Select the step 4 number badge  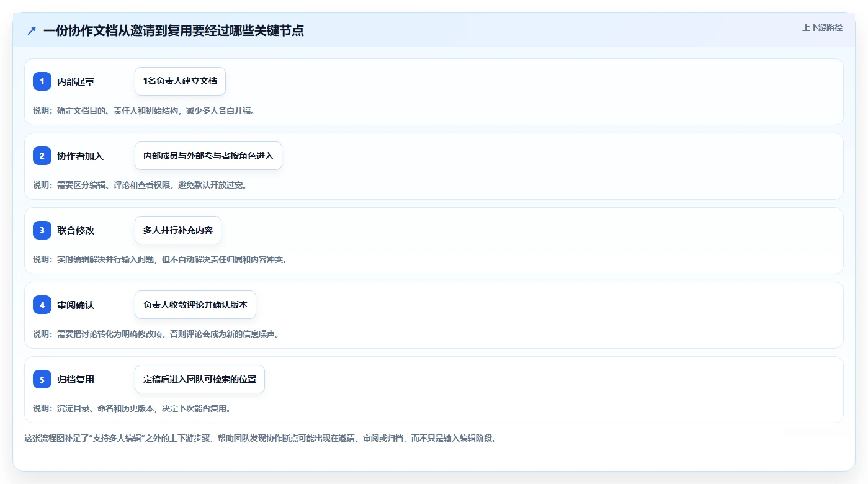click(x=42, y=305)
